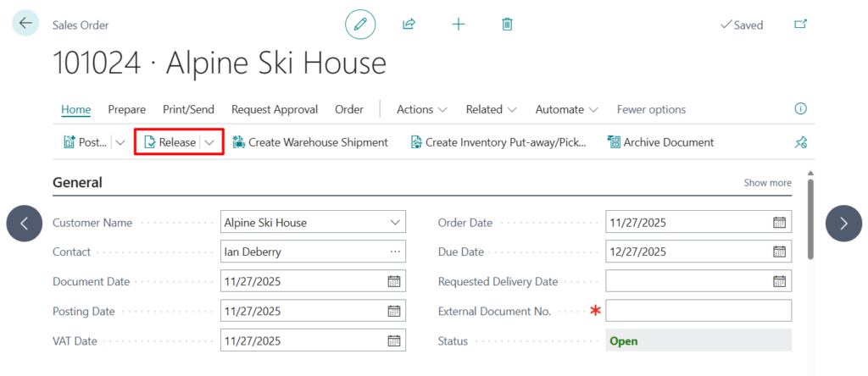Image resolution: width=868 pixels, height=376 pixels.
Task: Click the External Document No. field
Action: click(x=698, y=311)
